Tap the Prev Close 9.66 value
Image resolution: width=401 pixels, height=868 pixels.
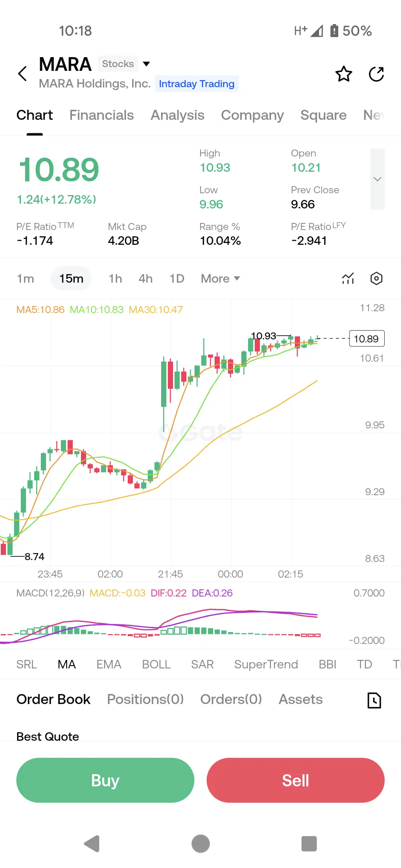coord(303,204)
